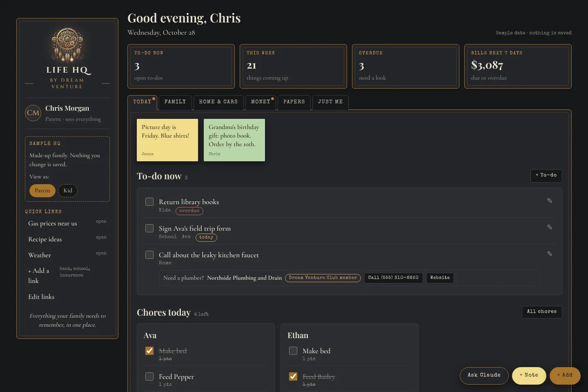Click the overdue tag on library books
This screenshot has height=392, width=588.
[189, 211]
